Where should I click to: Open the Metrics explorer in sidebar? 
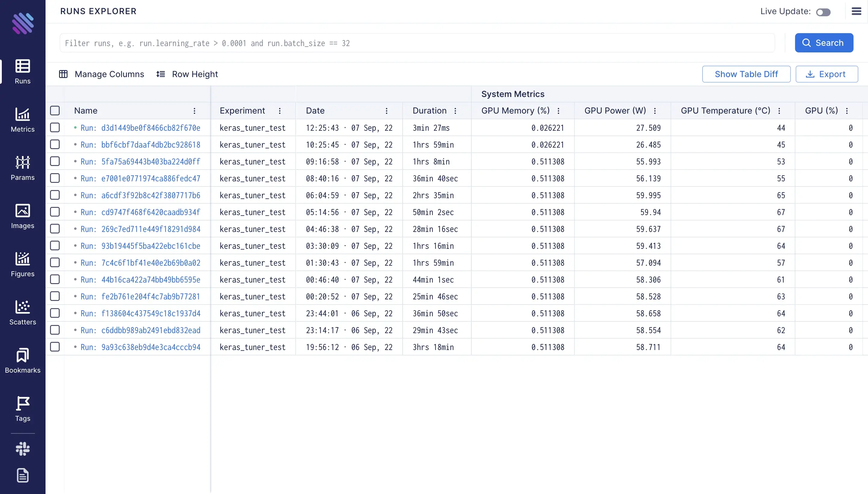[x=23, y=120]
